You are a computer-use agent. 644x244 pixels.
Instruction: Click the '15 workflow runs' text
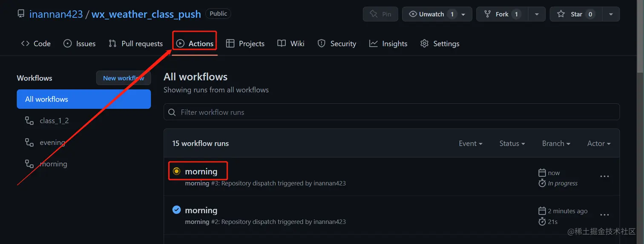(200, 143)
